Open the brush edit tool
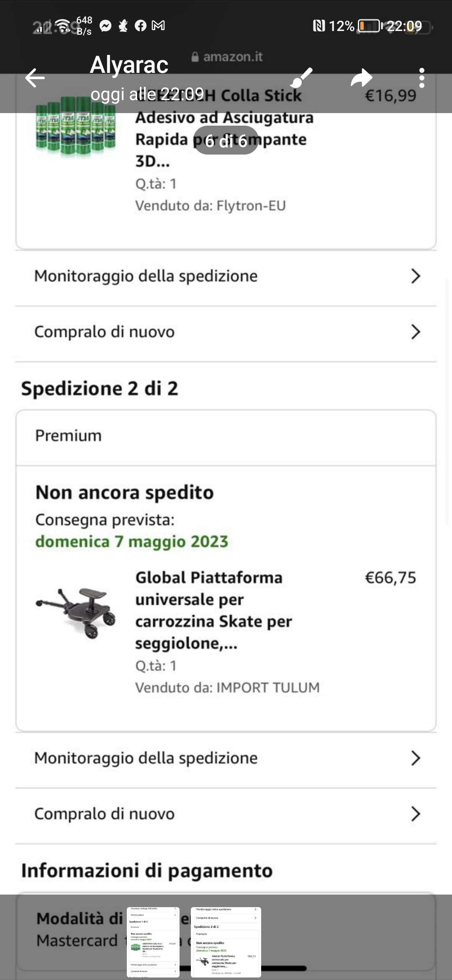This screenshot has height=980, width=452. (301, 78)
